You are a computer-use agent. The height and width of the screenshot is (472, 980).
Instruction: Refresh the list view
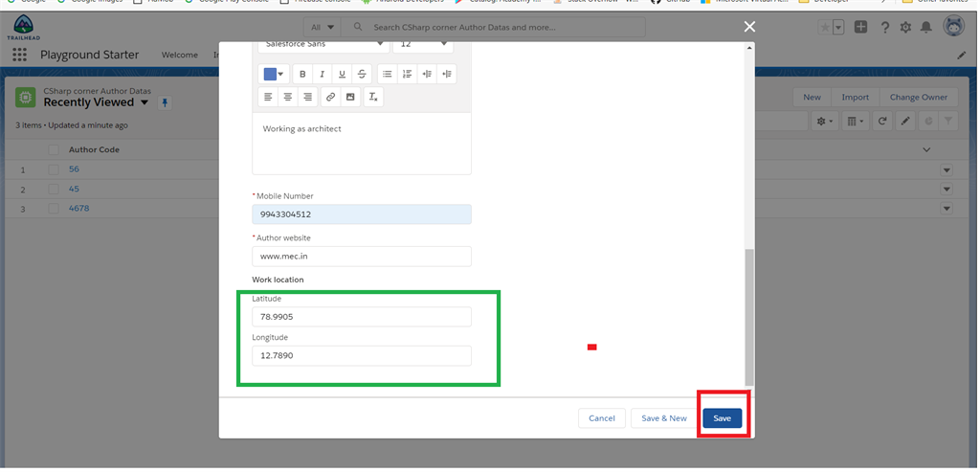tap(881, 122)
